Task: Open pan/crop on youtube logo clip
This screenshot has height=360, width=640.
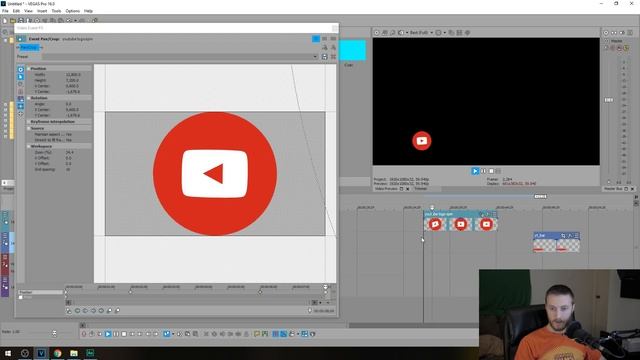Action: pyautogui.click(x=482, y=214)
